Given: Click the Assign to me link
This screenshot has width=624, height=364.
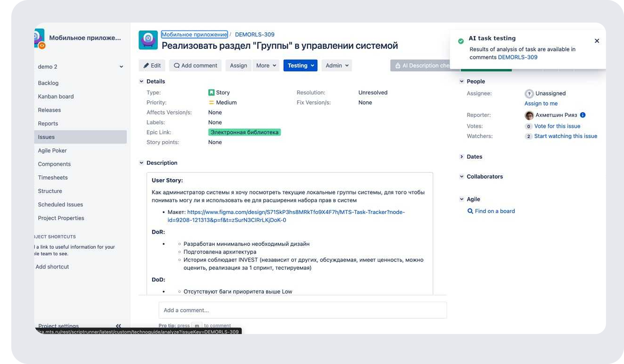Looking at the screenshot, I should point(541,104).
